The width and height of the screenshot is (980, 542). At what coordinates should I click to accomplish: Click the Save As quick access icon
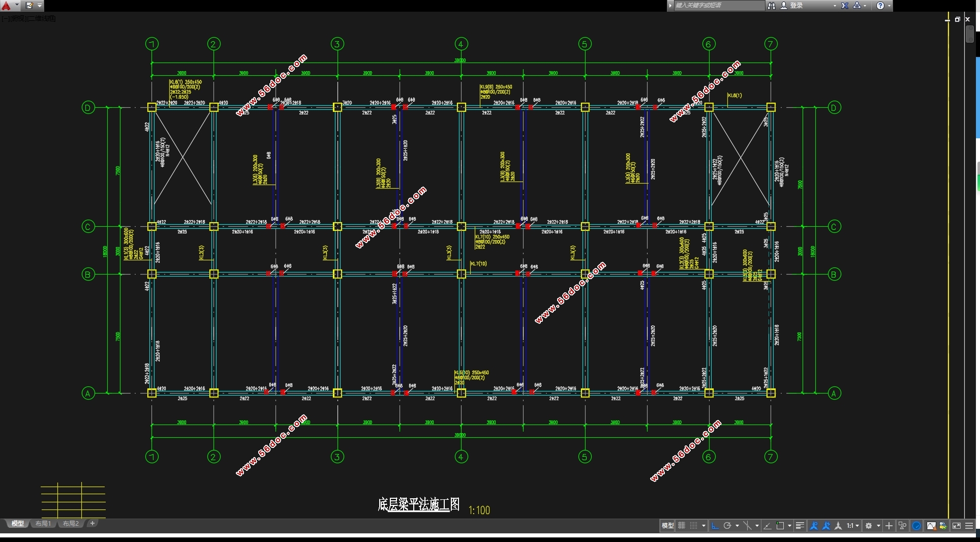29,6
